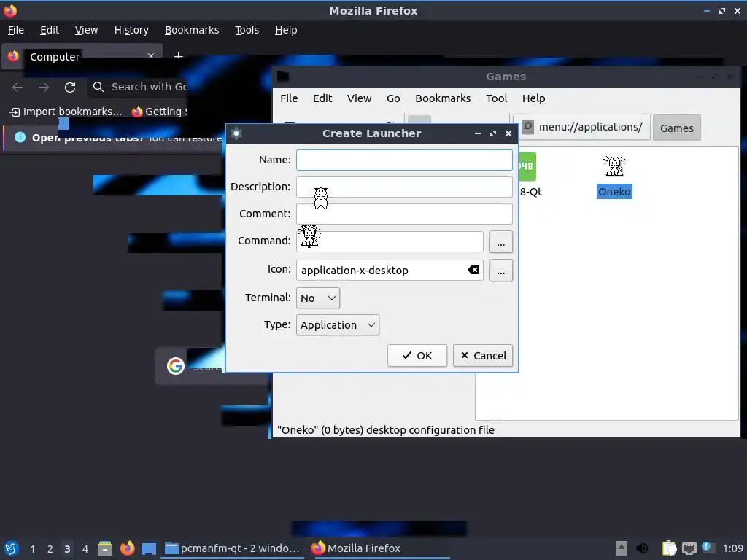The image size is (747, 560).
Task: Open Firefox Bookmarks menu
Action: (192, 30)
